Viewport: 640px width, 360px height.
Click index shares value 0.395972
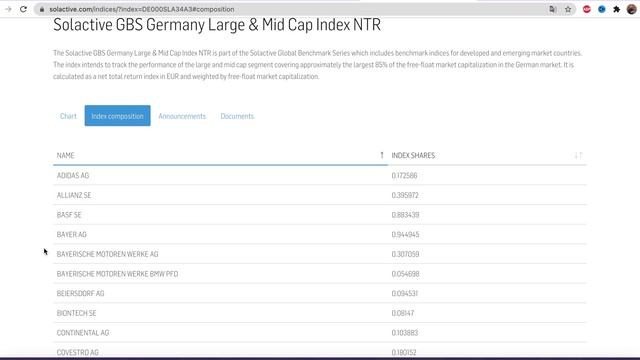[405, 195]
